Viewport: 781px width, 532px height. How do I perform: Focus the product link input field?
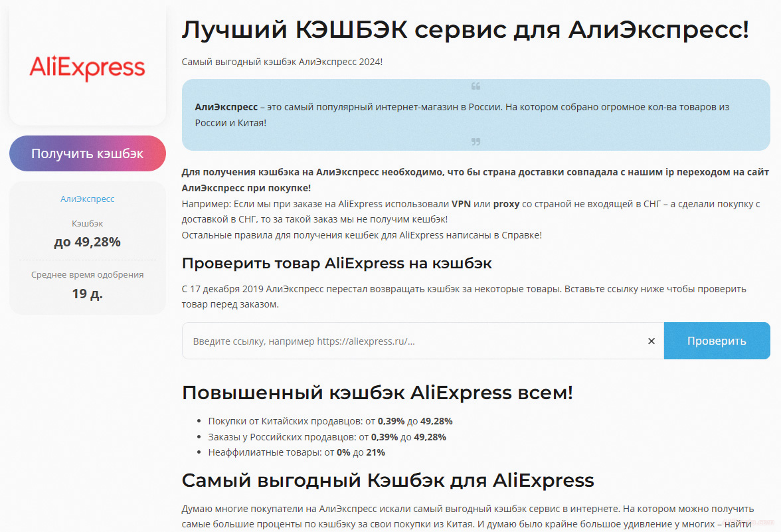tap(412, 341)
